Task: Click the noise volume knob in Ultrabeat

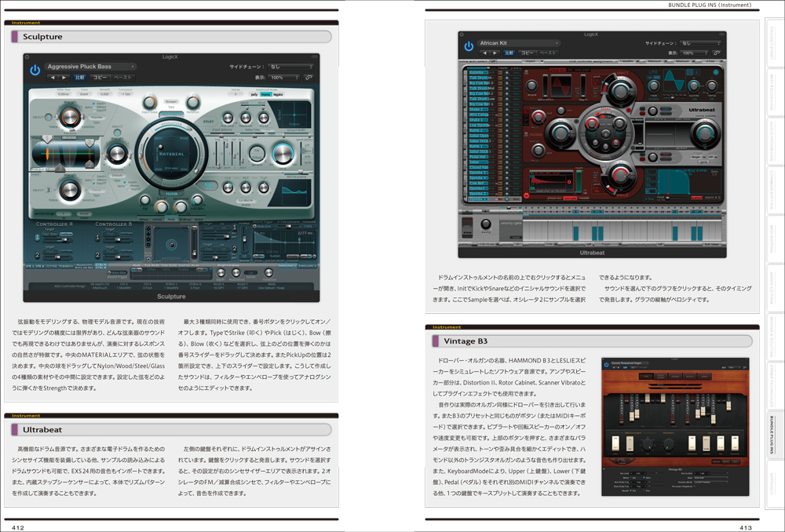Action: pyautogui.click(x=560, y=133)
